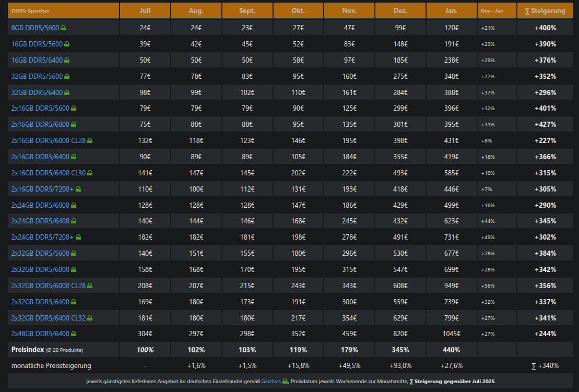Open the 2x16GB DDR5/6400 CL30 link
579x392 pixels.
pyautogui.click(x=48, y=173)
